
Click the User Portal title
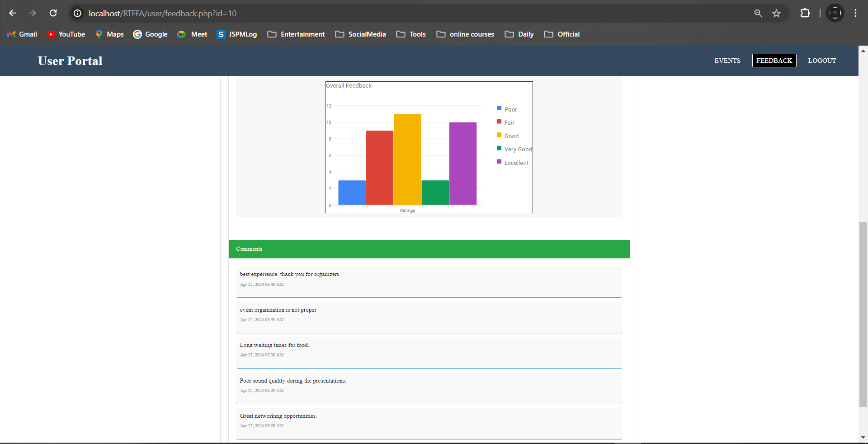[70, 61]
